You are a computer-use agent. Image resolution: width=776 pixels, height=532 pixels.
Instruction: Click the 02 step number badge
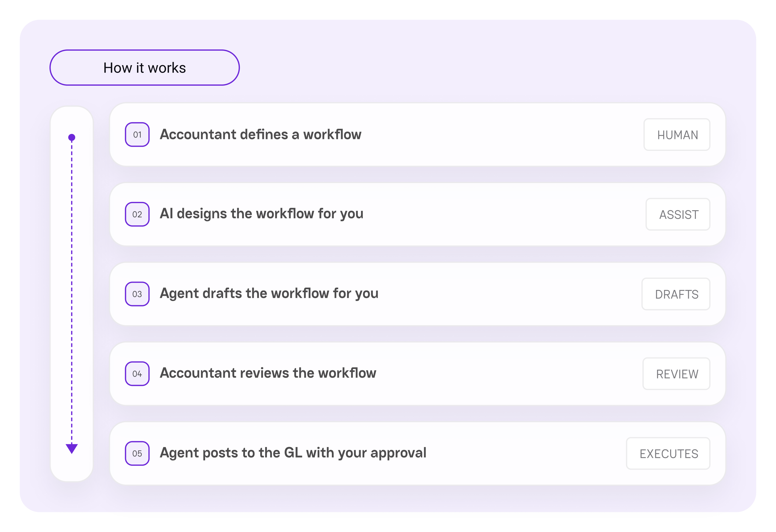tap(137, 214)
